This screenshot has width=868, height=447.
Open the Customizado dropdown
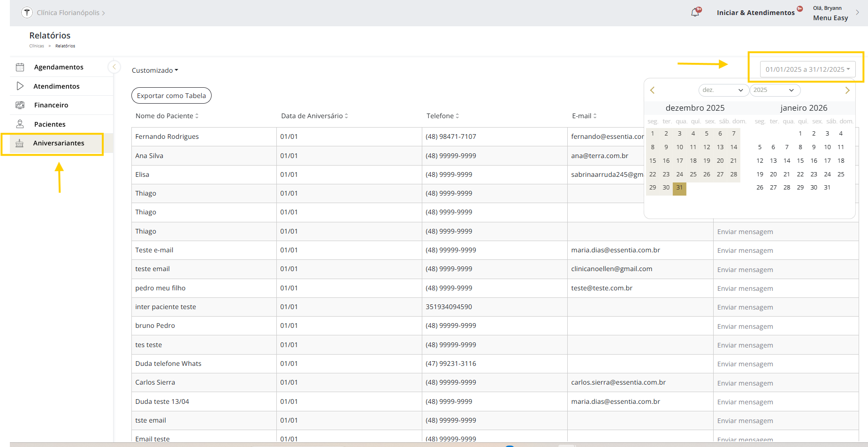click(155, 70)
